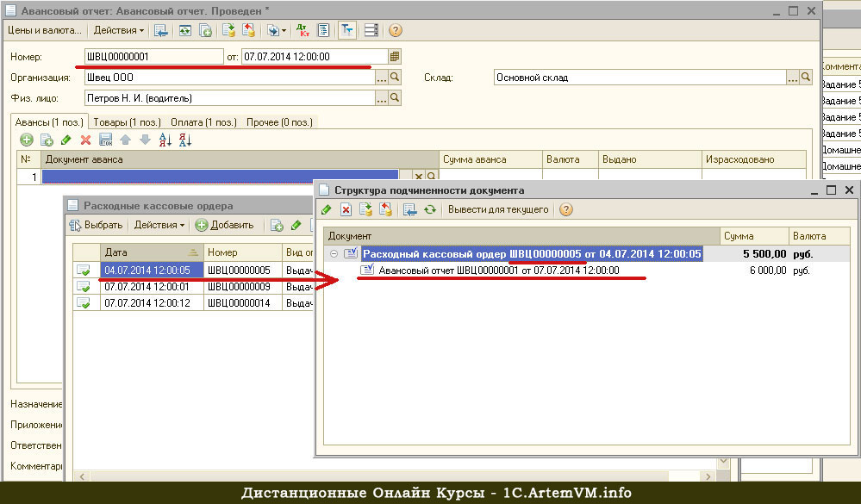The image size is (861, 504).
Task: Sort ascending in Авансы table toolbar
Action: pos(165,140)
